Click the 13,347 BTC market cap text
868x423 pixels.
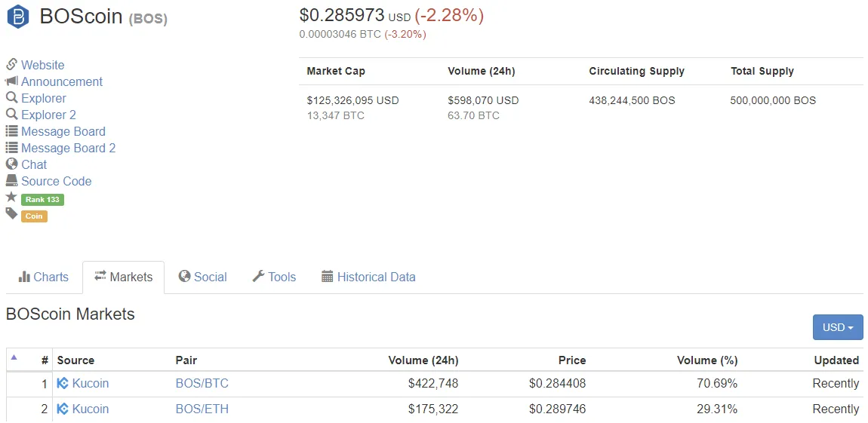pos(335,115)
